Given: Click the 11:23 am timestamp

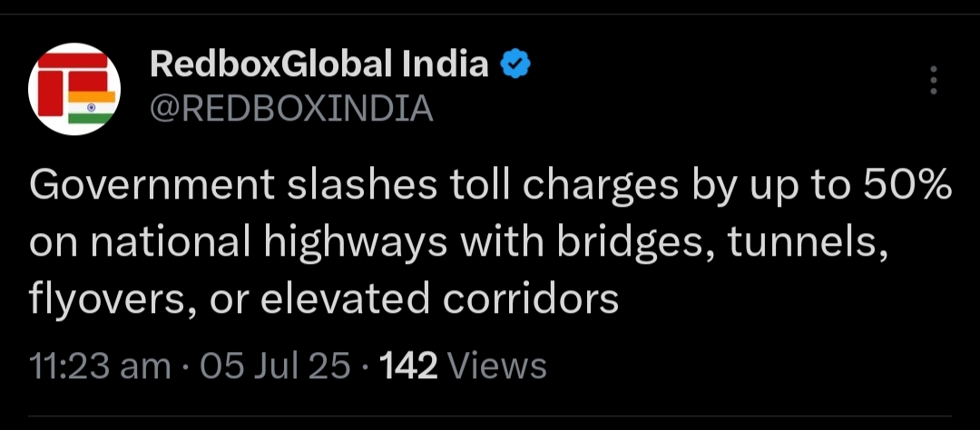Looking at the screenshot, I should (100, 366).
